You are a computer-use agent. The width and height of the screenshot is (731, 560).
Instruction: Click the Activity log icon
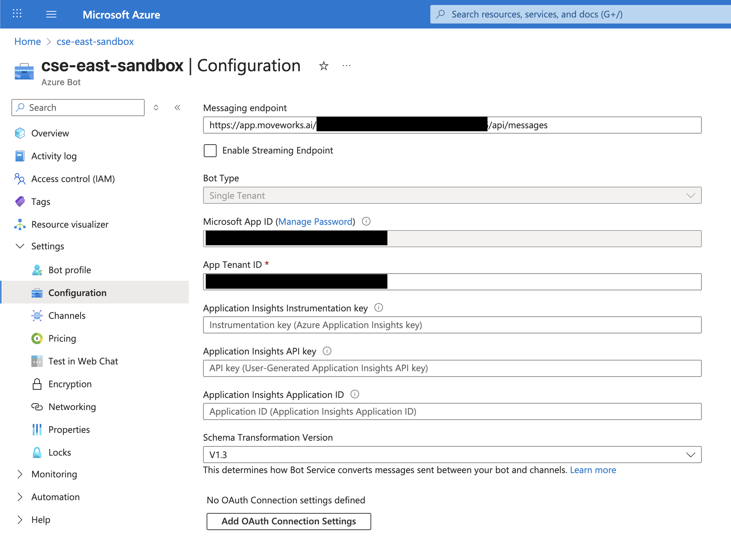click(x=20, y=156)
